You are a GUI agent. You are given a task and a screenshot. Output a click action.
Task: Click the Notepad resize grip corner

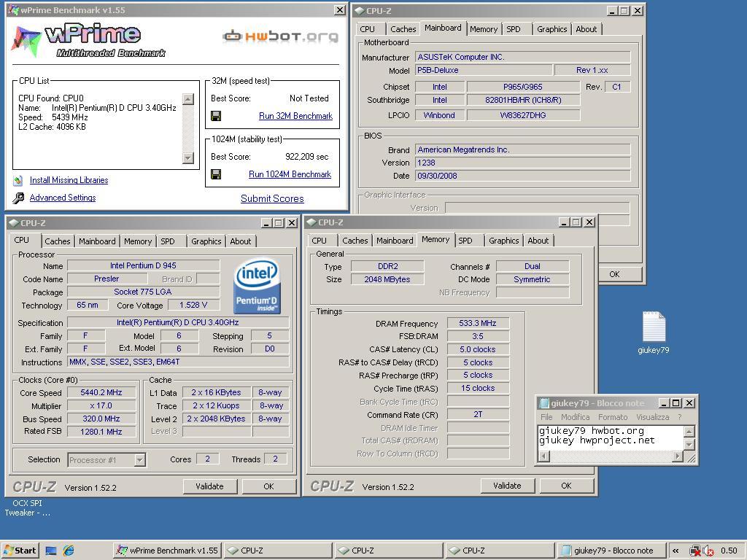(692, 458)
